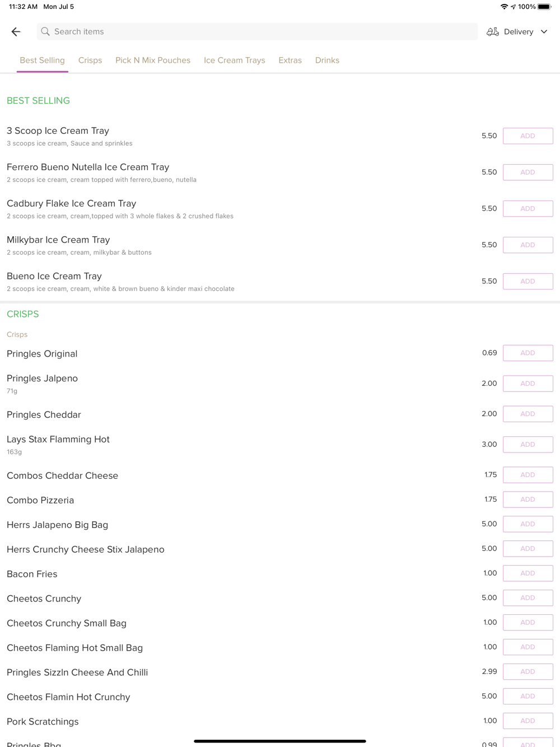Add Ferrero Bueno Nutella Ice Cream Tray
560x747 pixels.
528,172
